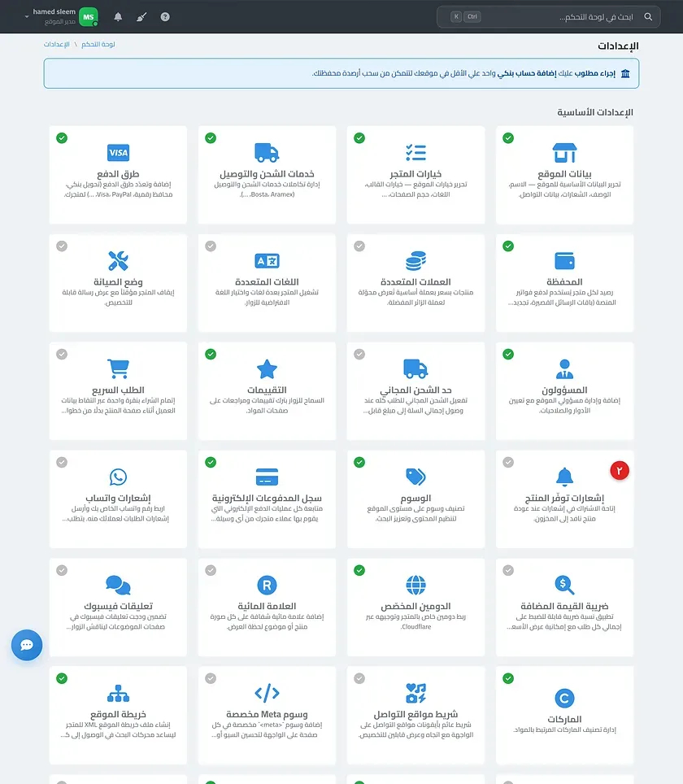Click التقييمات card title

(267, 390)
